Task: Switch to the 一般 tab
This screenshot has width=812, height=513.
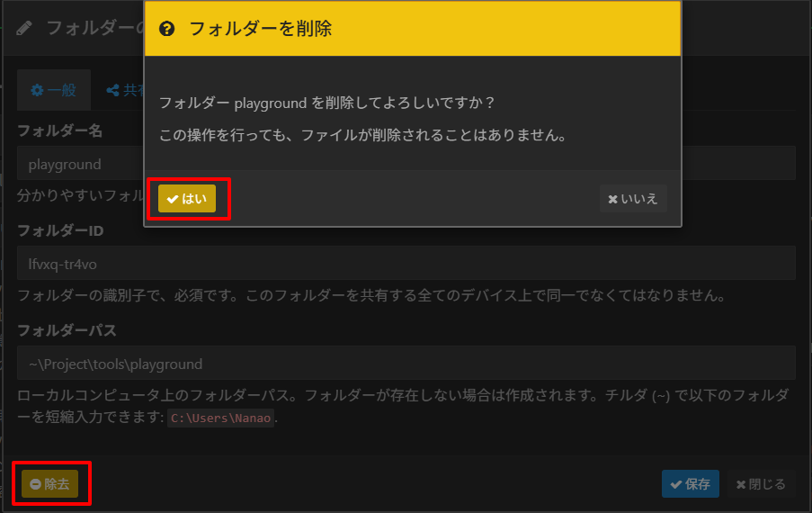Action: (x=54, y=90)
